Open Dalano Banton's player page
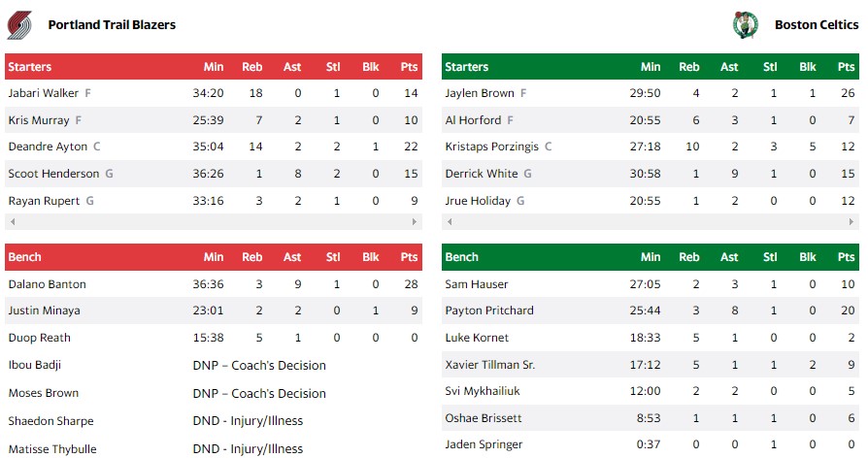This screenshot has width=868, height=458. 47,284
